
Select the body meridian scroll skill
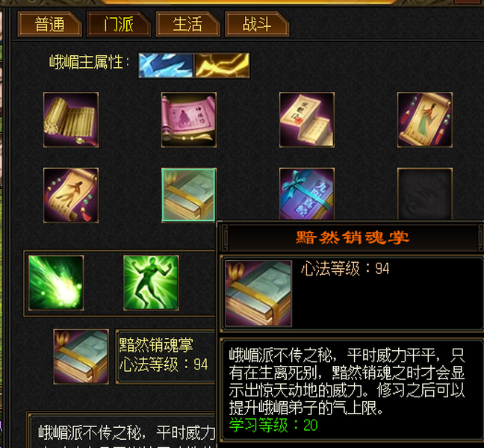(71, 196)
